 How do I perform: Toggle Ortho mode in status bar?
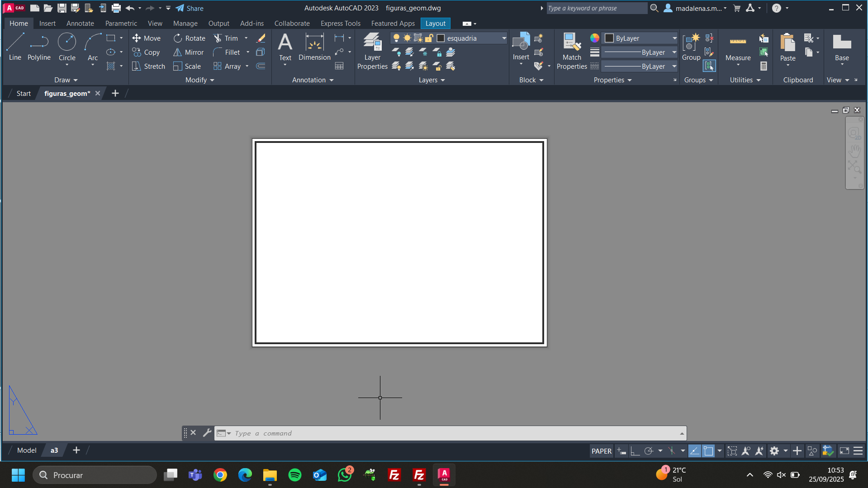click(x=635, y=451)
